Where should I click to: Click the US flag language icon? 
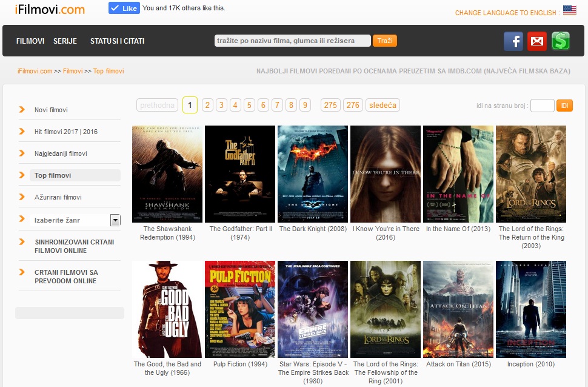tap(570, 10)
